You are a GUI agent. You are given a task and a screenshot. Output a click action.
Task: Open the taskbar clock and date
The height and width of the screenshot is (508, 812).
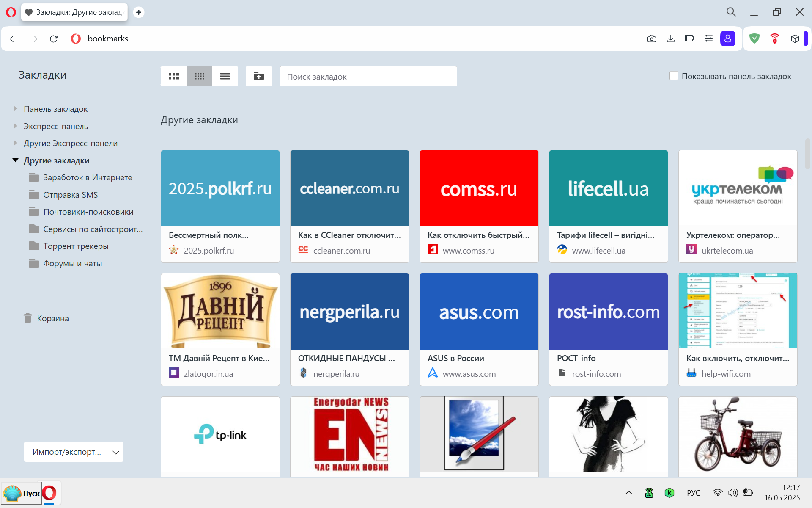click(782, 493)
